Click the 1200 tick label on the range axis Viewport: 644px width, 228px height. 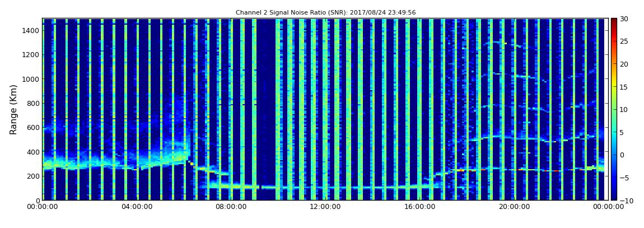(31, 55)
